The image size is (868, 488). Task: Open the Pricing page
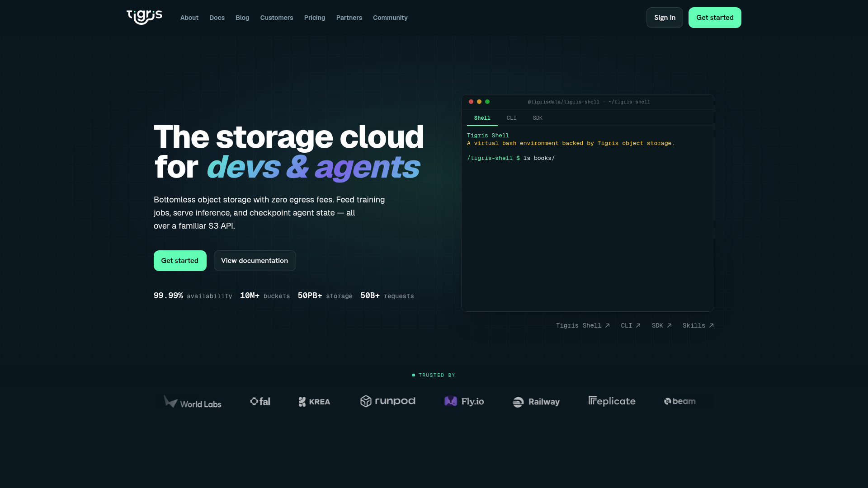315,18
